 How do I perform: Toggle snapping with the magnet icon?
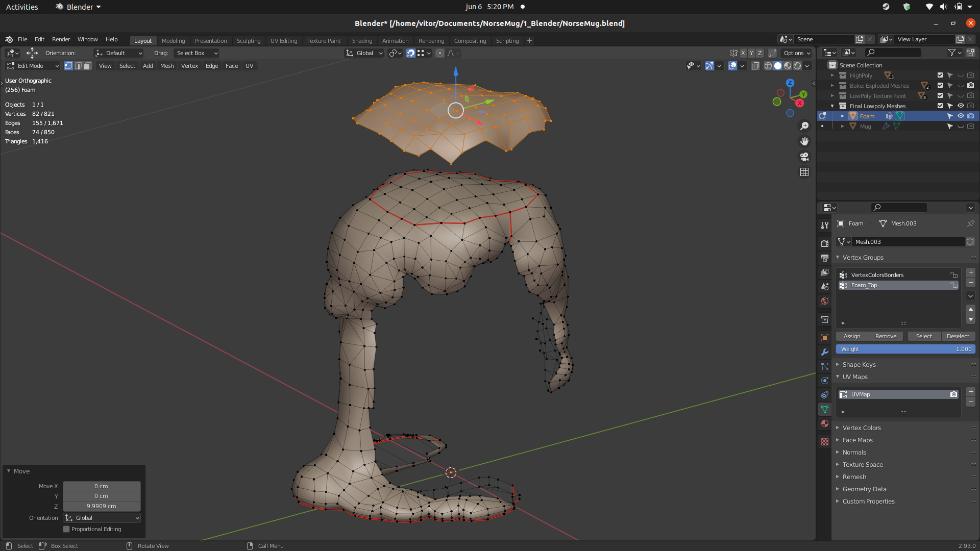coord(411,53)
